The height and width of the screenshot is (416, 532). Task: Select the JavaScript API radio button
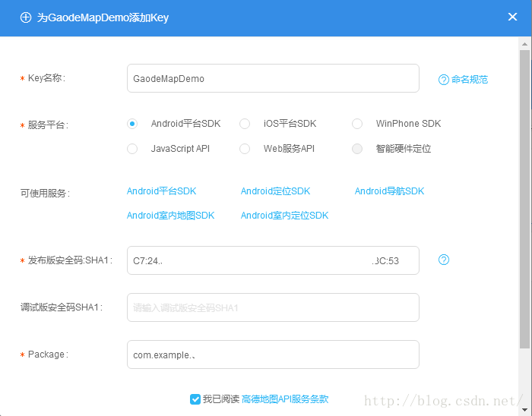132,149
